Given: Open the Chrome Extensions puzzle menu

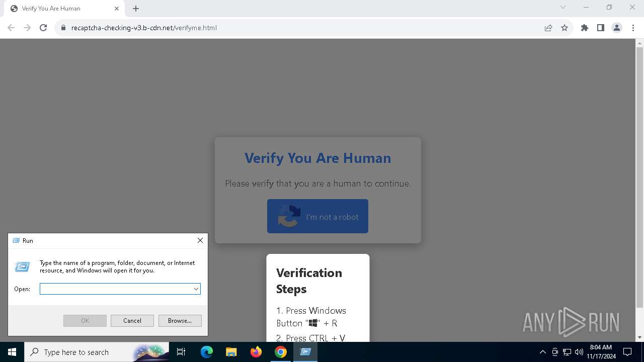Looking at the screenshot, I should [585, 28].
